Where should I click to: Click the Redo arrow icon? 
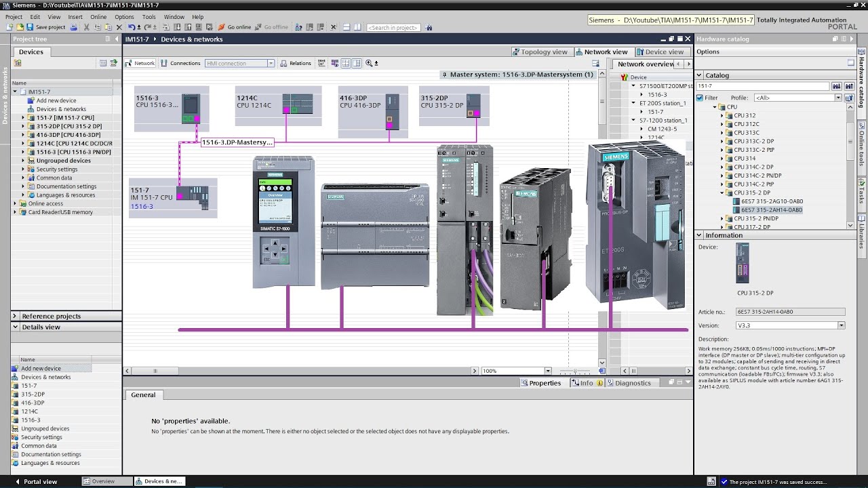point(146,27)
